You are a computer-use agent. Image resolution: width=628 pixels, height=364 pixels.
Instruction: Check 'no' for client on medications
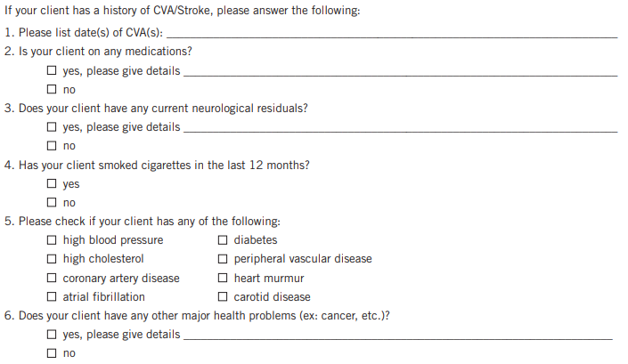tap(53, 90)
